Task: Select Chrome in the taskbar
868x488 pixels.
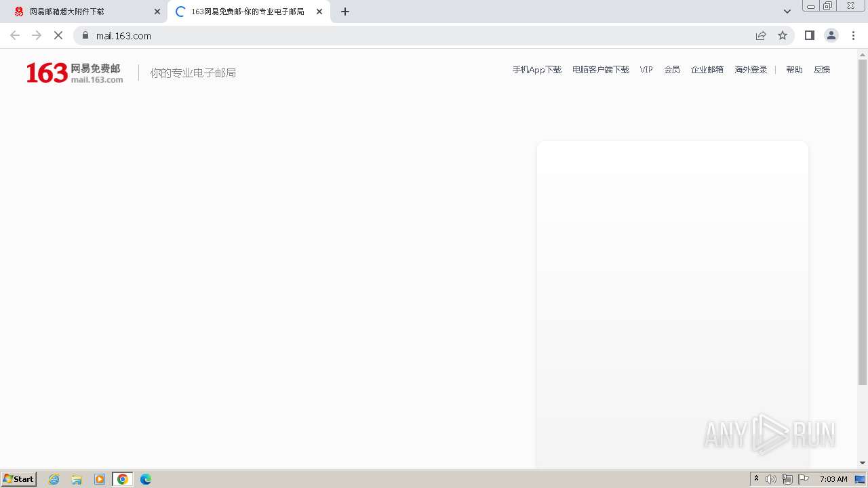Action: tap(123, 479)
